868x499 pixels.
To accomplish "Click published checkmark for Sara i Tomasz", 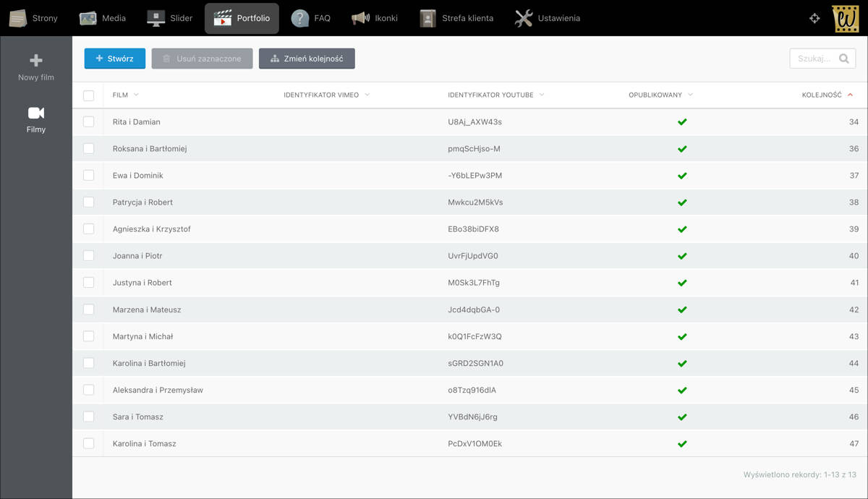I will tap(681, 417).
